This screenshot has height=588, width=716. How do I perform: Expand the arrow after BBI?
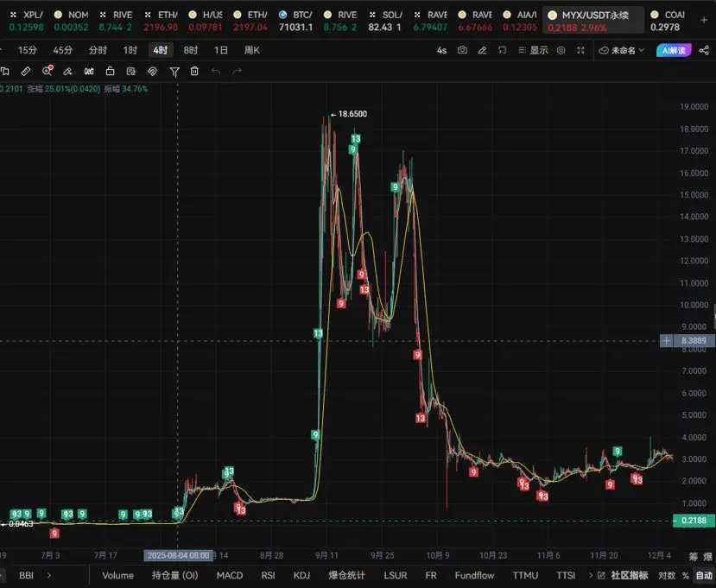[49, 575]
